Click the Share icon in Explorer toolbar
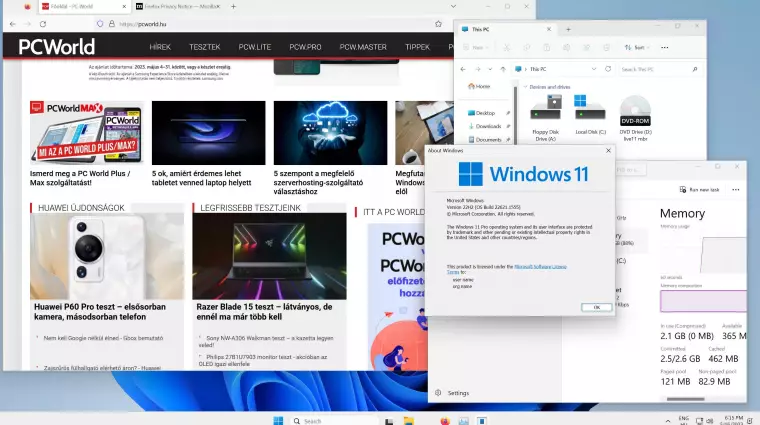Image resolution: width=760 pixels, height=425 pixels. coord(586,47)
